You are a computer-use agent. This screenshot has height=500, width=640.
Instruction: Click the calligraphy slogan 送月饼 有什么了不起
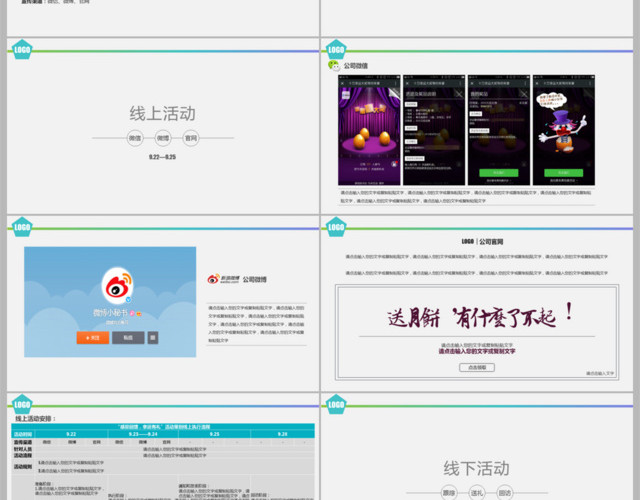pos(481,316)
